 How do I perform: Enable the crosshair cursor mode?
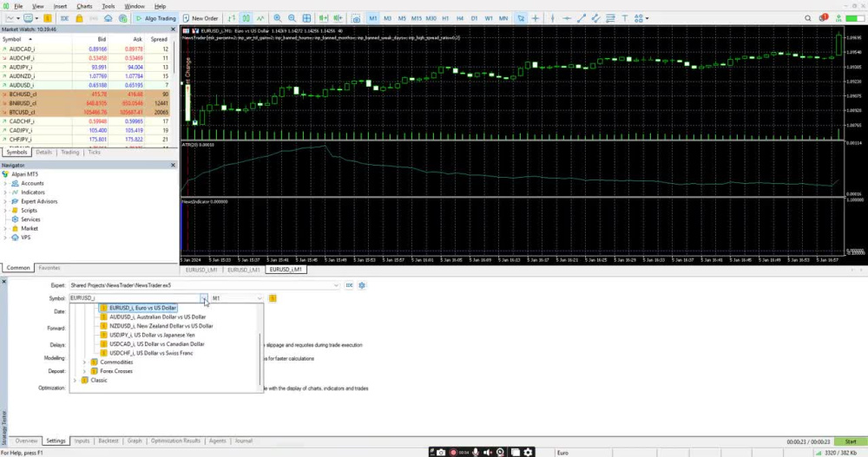[x=536, y=18]
